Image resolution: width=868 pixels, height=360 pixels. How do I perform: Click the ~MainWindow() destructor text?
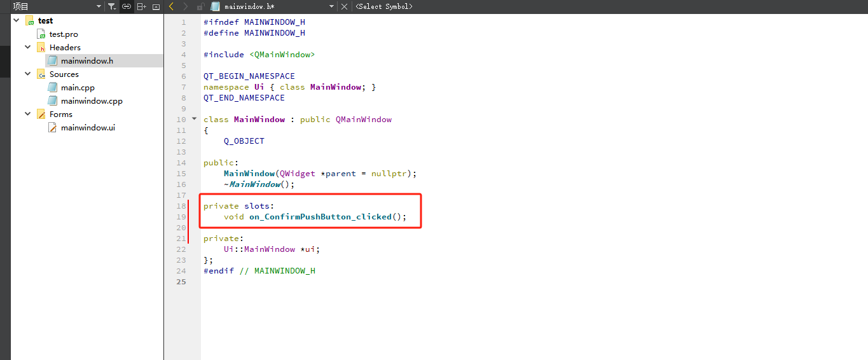coord(259,184)
